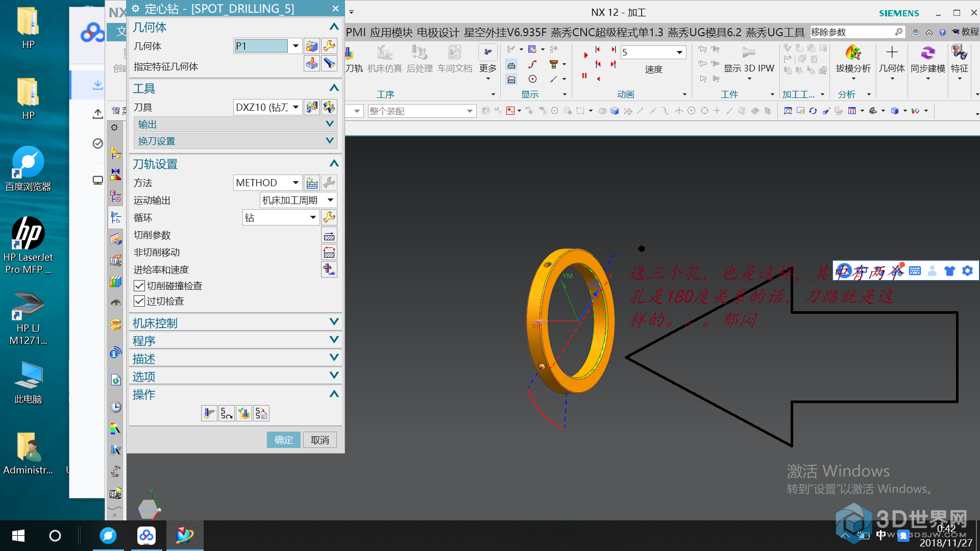This screenshot has width=980, height=551.
Task: Click the edit cycle wrench icon
Action: point(329,218)
